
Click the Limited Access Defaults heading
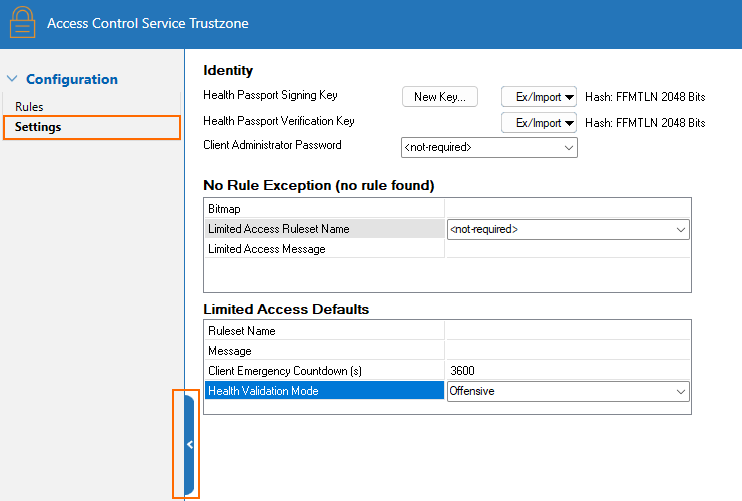286,309
